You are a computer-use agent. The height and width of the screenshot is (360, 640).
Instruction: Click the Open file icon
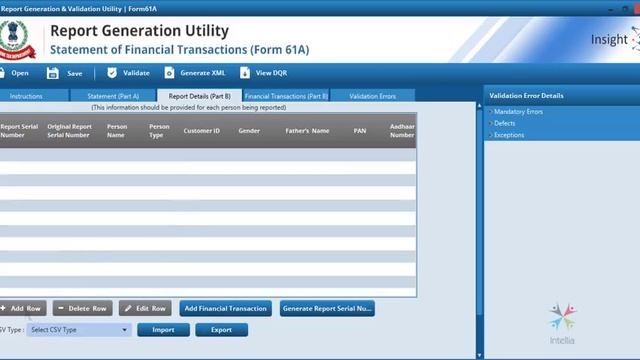tap(2, 73)
